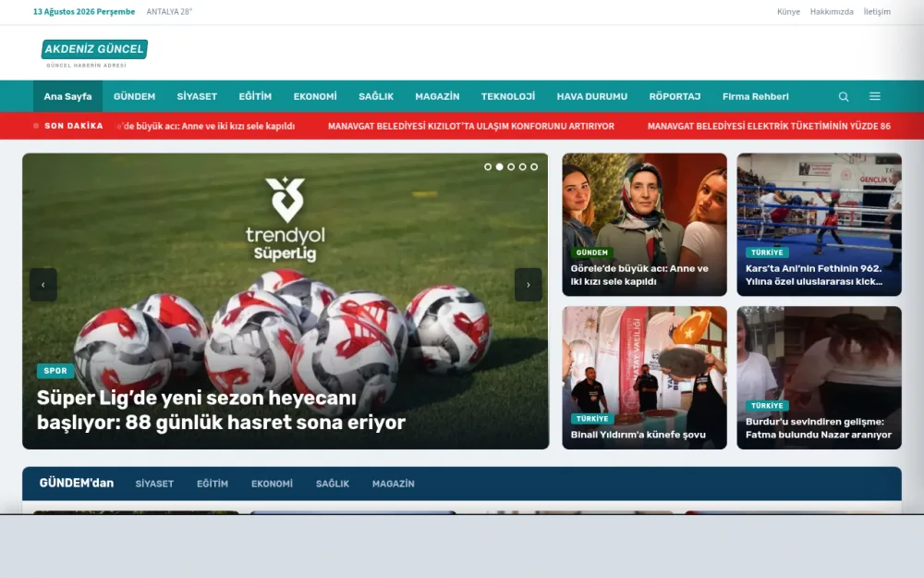
Task: Open ticker headline about Kızılot'ta ulaşım konforu
Action: click(471, 126)
